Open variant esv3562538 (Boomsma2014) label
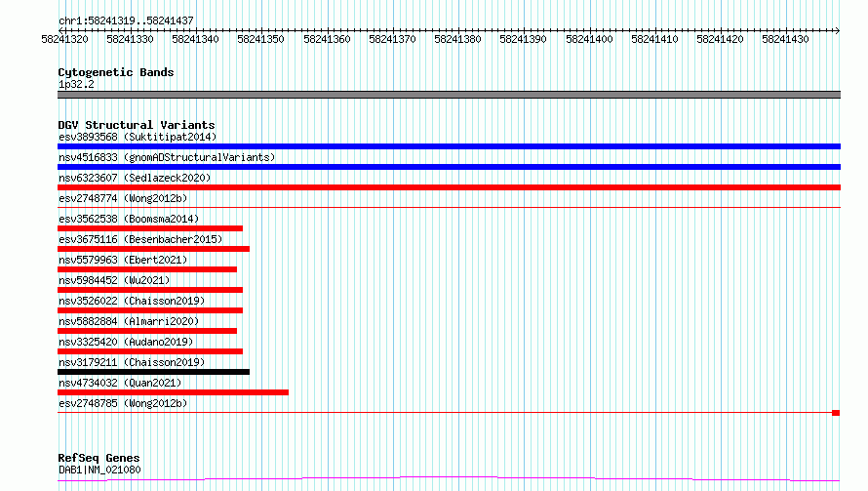The height and width of the screenshot is (491, 868). coord(129,219)
